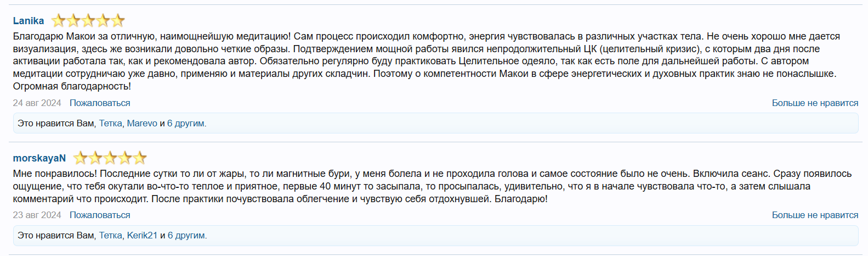Open Marevo's profile in the likes list
This screenshot has height=256, width=868.
coord(142,124)
